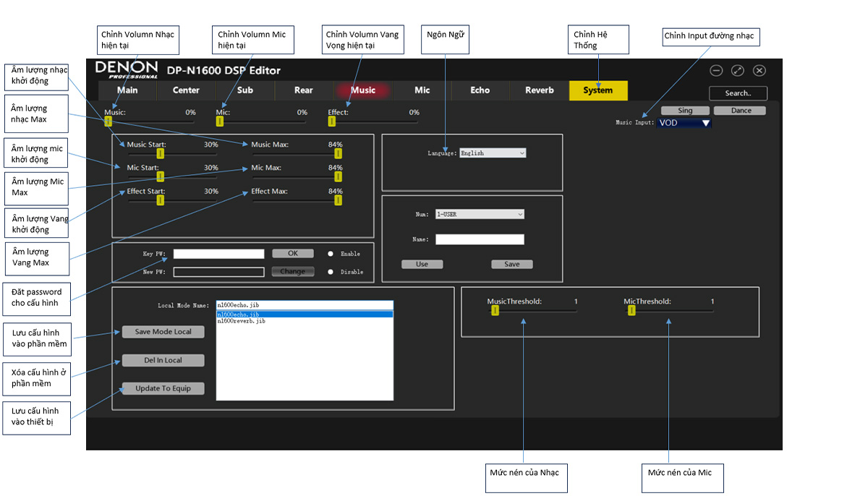
Task: Click the Music Start slider handle
Action: [x=161, y=153]
